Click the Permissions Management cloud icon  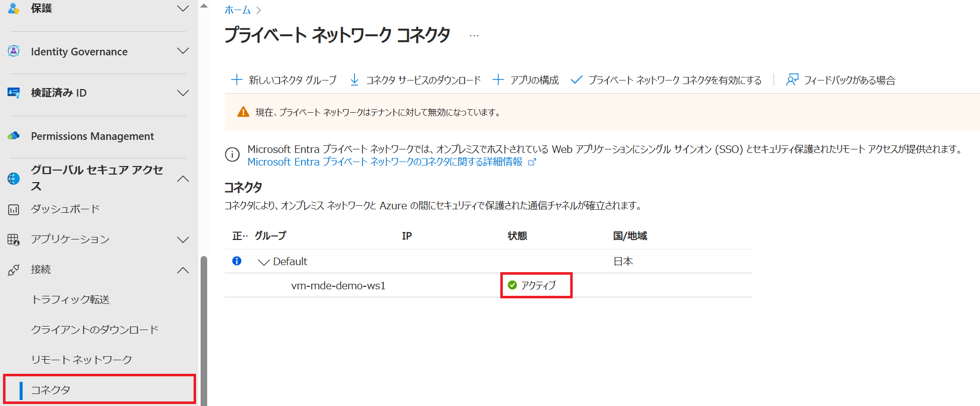(x=14, y=136)
